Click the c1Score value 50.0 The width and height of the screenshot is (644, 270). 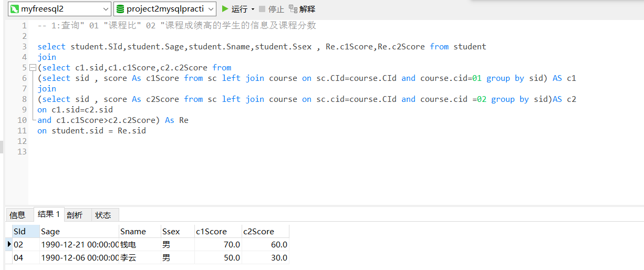coord(218,257)
